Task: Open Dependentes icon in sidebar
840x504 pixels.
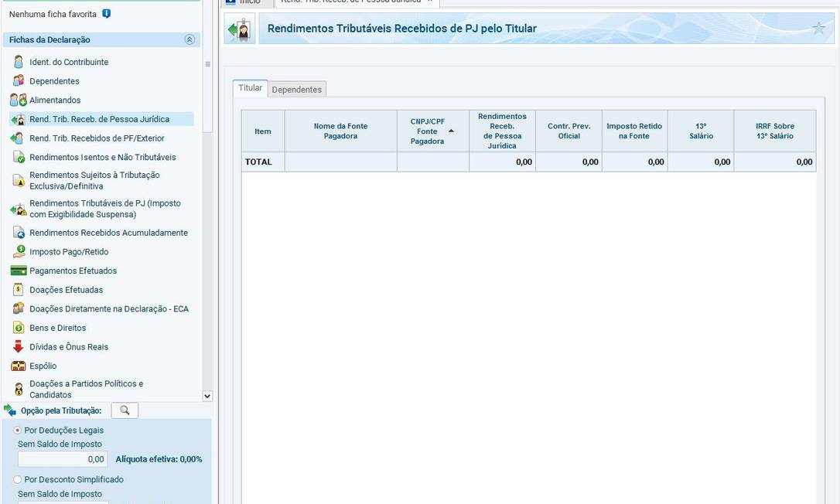Action: click(x=19, y=81)
